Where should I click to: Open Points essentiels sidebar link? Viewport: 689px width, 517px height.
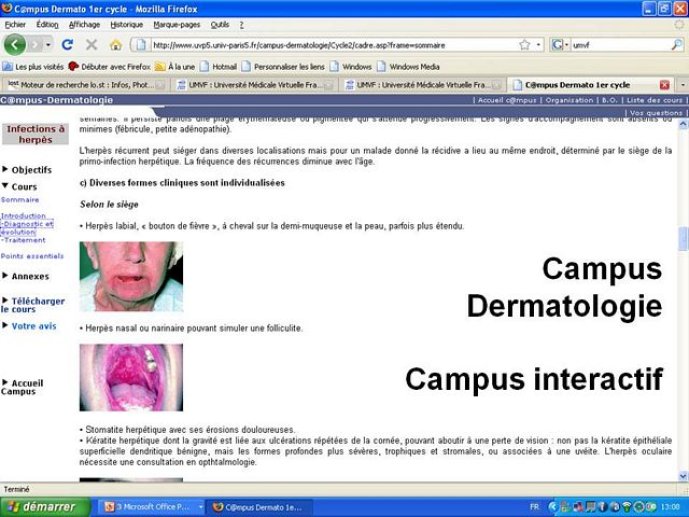click(32, 256)
